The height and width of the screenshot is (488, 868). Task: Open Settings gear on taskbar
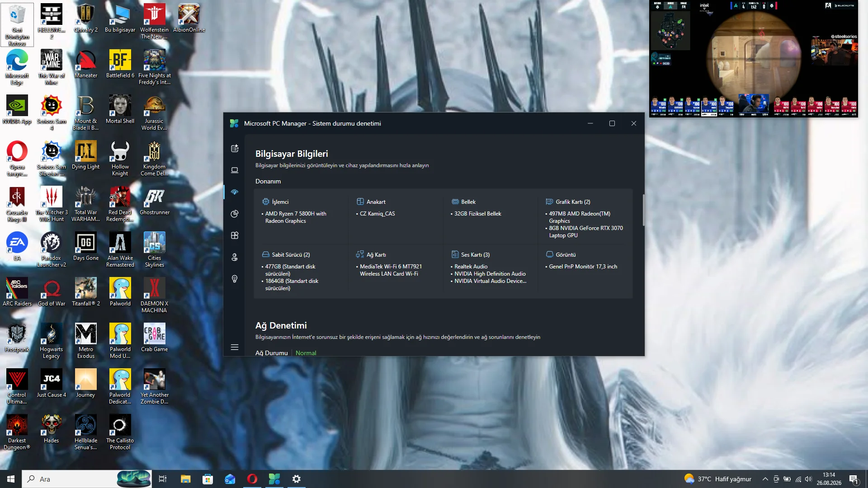(x=297, y=479)
